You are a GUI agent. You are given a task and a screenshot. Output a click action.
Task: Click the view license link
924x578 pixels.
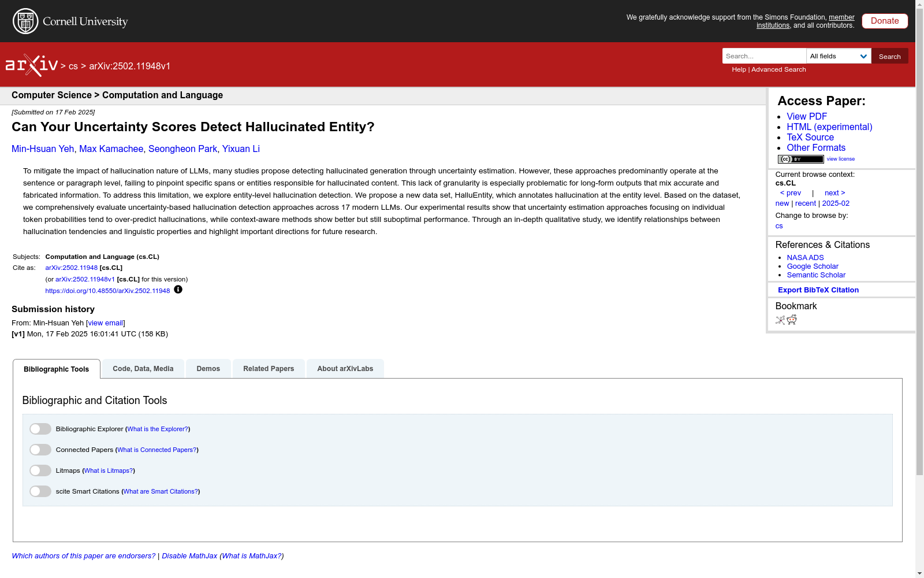pos(841,159)
